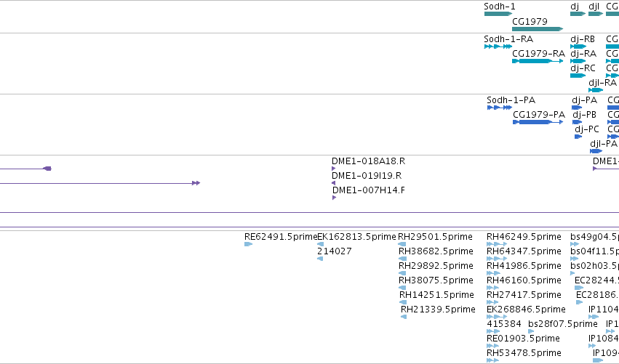Click the CG1979 gene bar glyph

pyautogui.click(x=538, y=29)
